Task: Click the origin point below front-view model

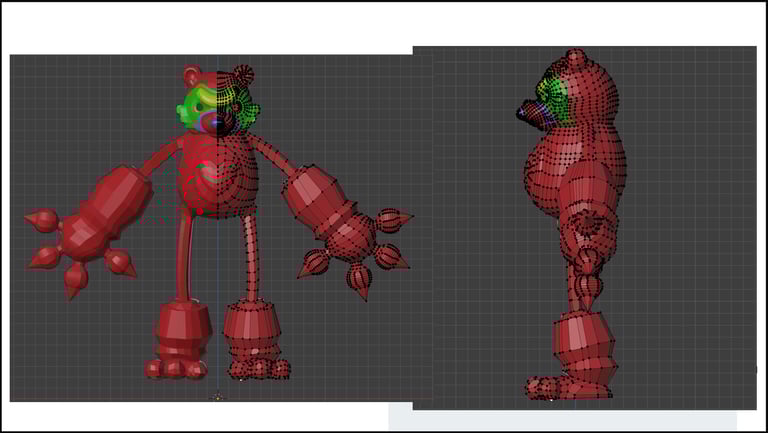Action: coord(217,397)
